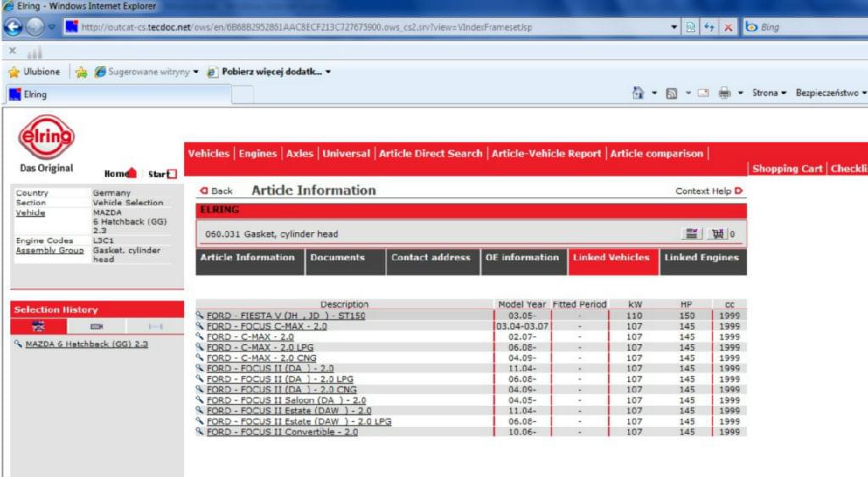This screenshot has height=477, width=868.
Task: Open a new blank browser tab
Action: click(x=242, y=95)
